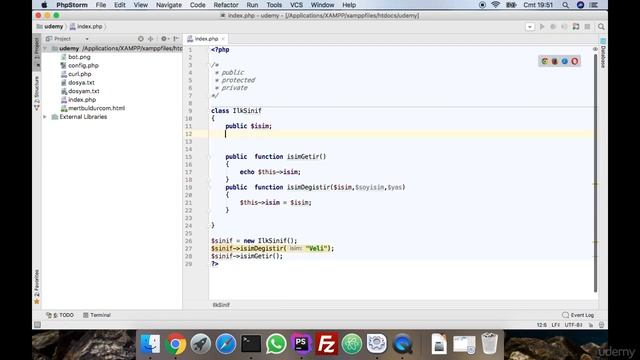Open the Terminal tool window
Image resolution: width=640 pixels, height=360 pixels.
point(97,315)
